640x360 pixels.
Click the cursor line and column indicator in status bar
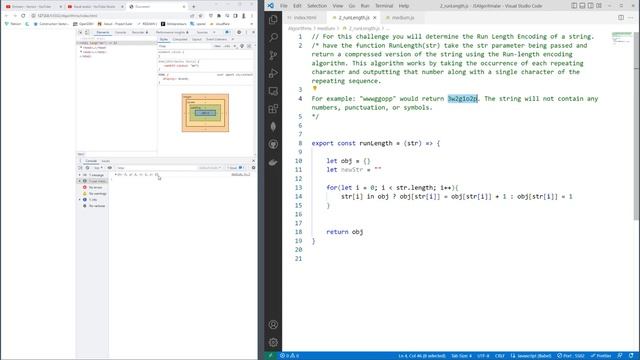click(x=422, y=356)
